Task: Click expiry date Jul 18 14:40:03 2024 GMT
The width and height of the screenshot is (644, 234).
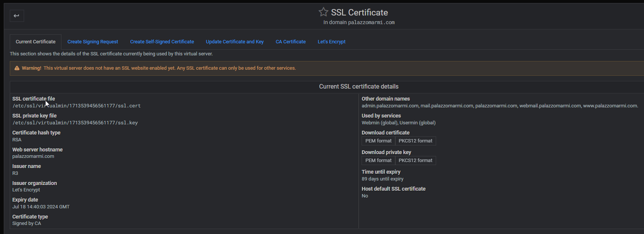Action: 41,207
